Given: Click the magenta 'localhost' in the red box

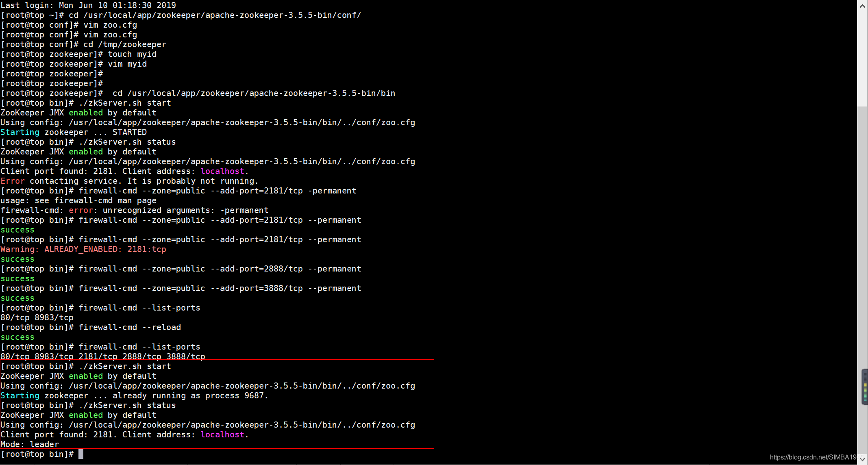Looking at the screenshot, I should click(x=222, y=435).
